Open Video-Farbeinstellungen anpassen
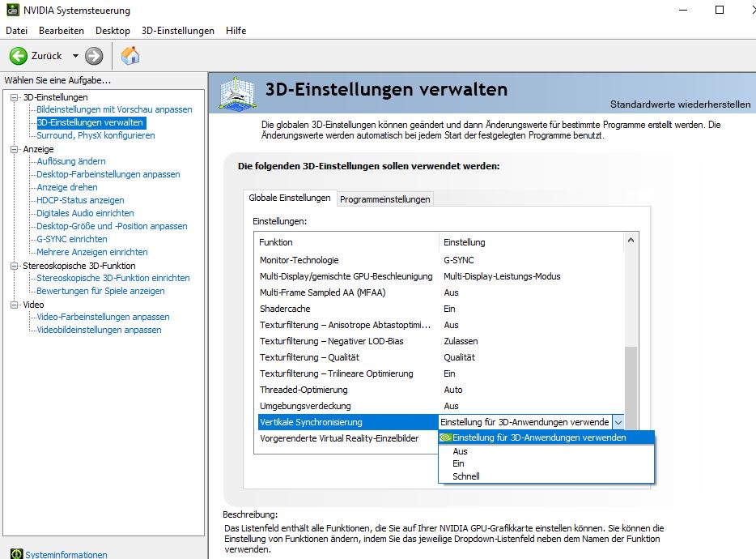The width and height of the screenshot is (756, 559). click(103, 317)
